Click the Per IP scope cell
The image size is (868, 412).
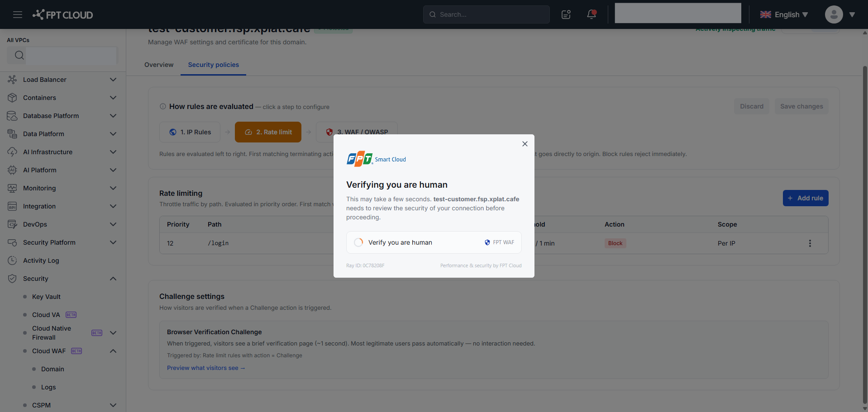click(726, 243)
